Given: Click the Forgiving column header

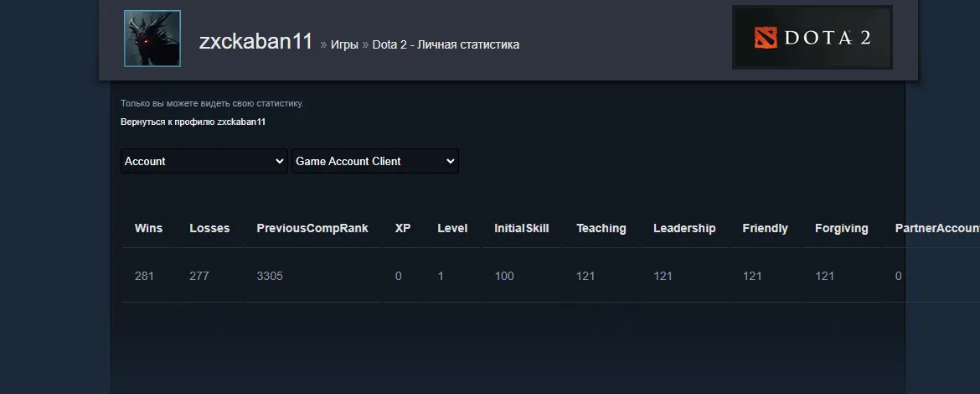Looking at the screenshot, I should point(841,228).
